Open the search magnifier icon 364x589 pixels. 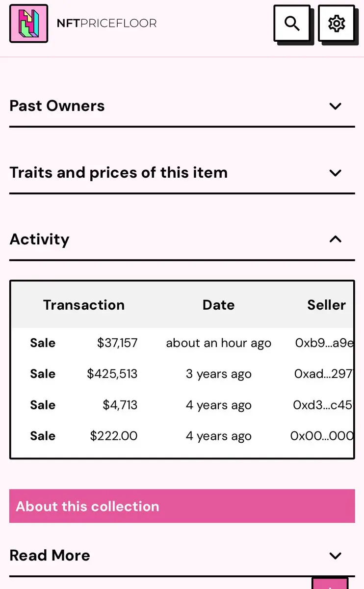292,23
